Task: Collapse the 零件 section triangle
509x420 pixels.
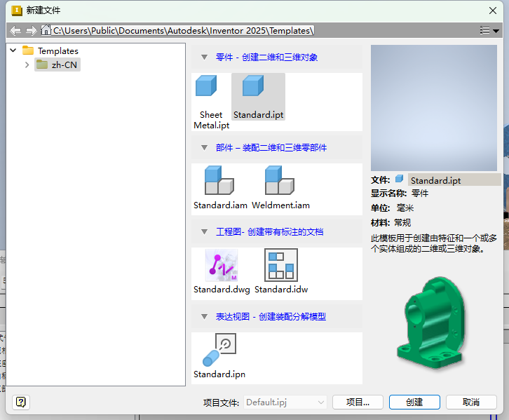Action: 204,57
